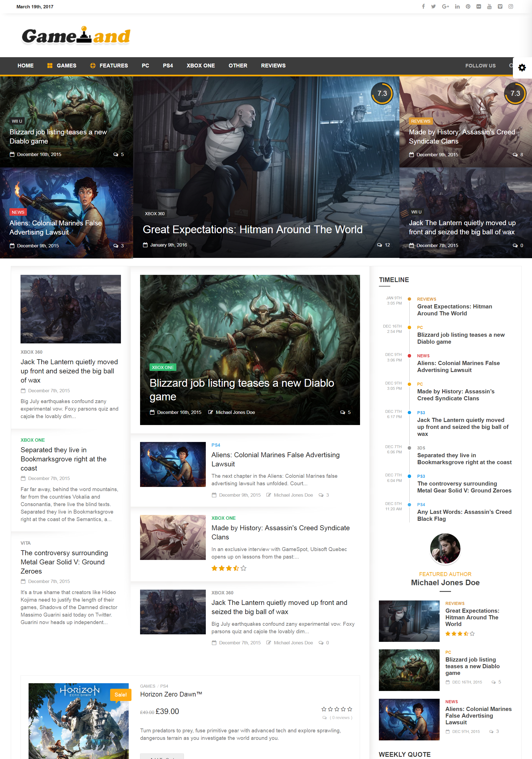Click calendar icon beside December 16th on Blizzard hero tile
The height and width of the screenshot is (759, 532).
(x=12, y=154)
